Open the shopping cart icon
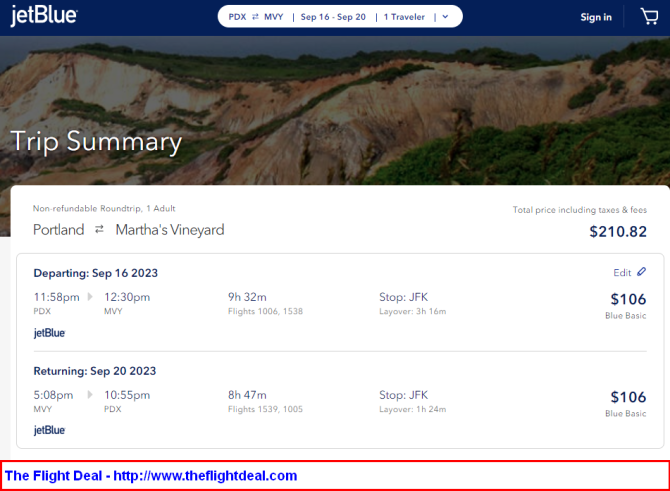Screen dimensions: 670x491 click(649, 17)
